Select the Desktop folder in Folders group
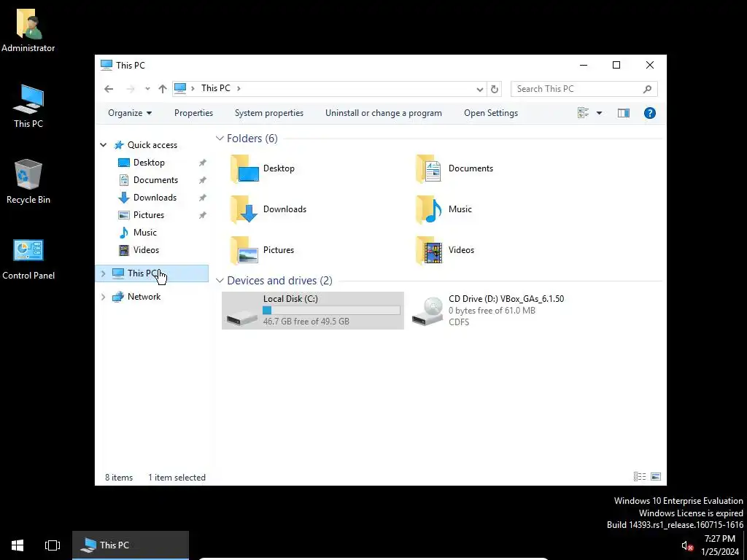747x560 pixels. (263, 168)
